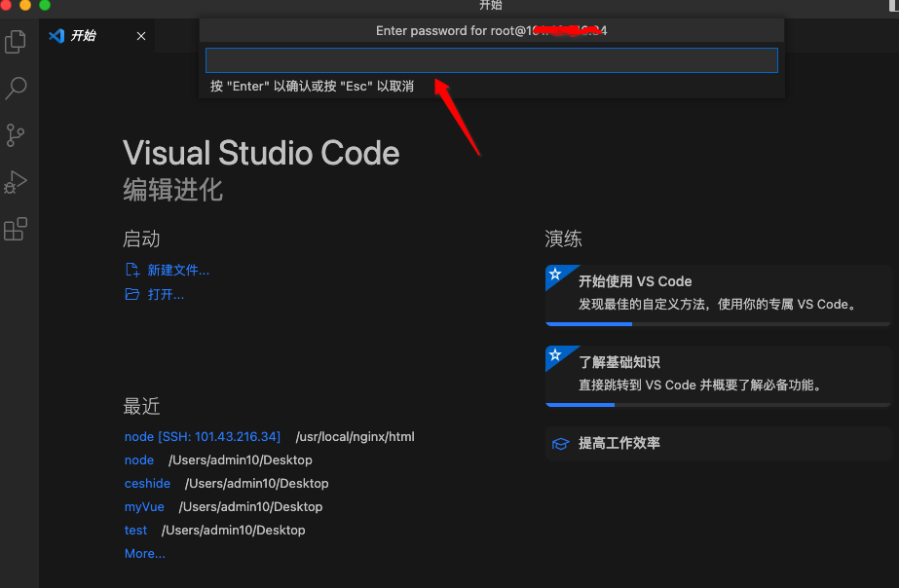Viewport: 899px width, 588px height.
Task: Click the 新建文件... link
Action: pos(178,270)
